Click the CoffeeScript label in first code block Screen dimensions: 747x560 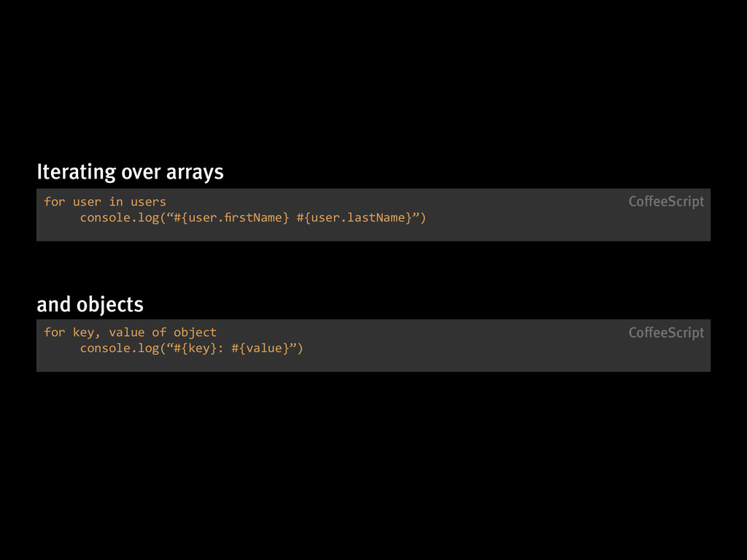666,202
